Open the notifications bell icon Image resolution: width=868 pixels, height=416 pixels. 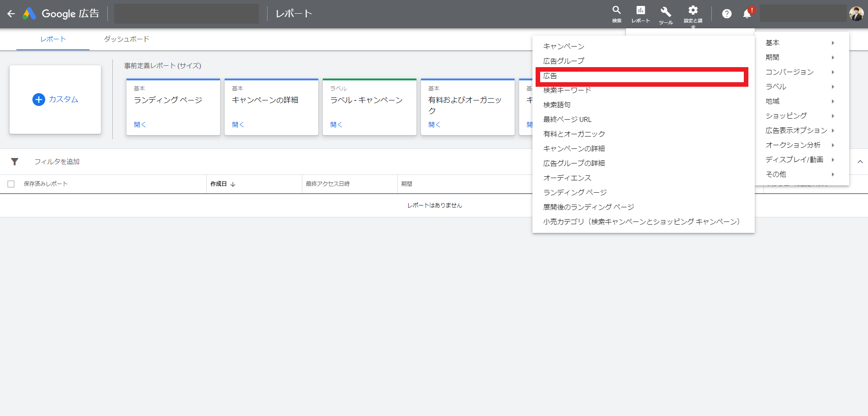pos(747,14)
